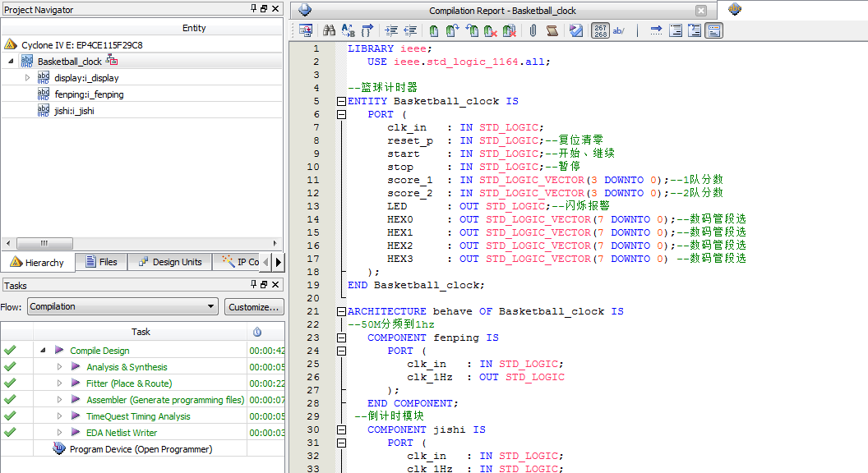The image size is (868, 473).
Task: Fold the ARCHITECTURE behave code block
Action: pyautogui.click(x=341, y=312)
